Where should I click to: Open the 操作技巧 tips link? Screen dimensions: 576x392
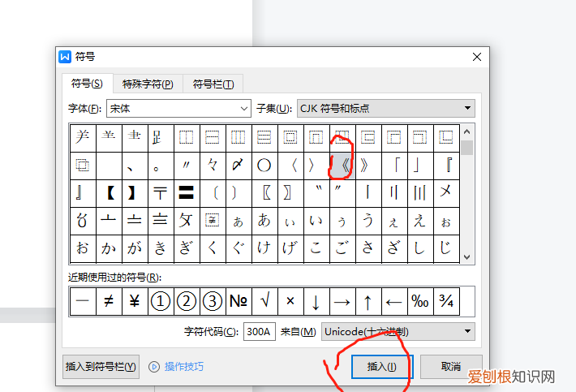tap(183, 367)
